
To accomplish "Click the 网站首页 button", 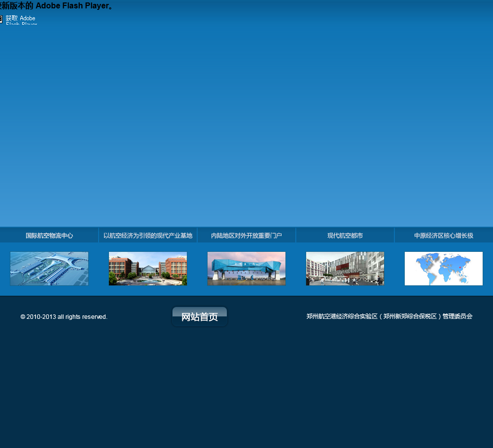I will pyautogui.click(x=200, y=316).
